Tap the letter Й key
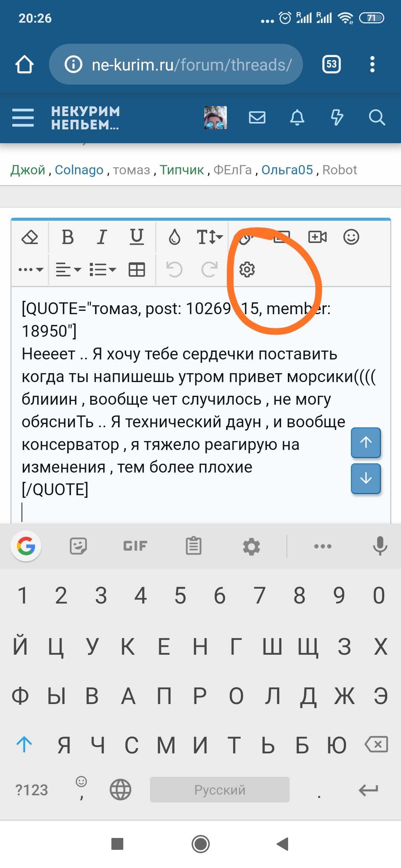The width and height of the screenshot is (401, 868). tap(20, 646)
